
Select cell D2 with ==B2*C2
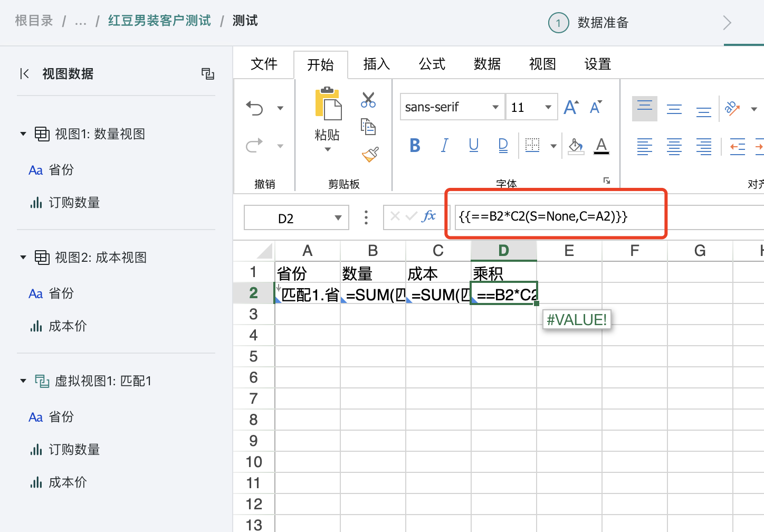pyautogui.click(x=504, y=293)
